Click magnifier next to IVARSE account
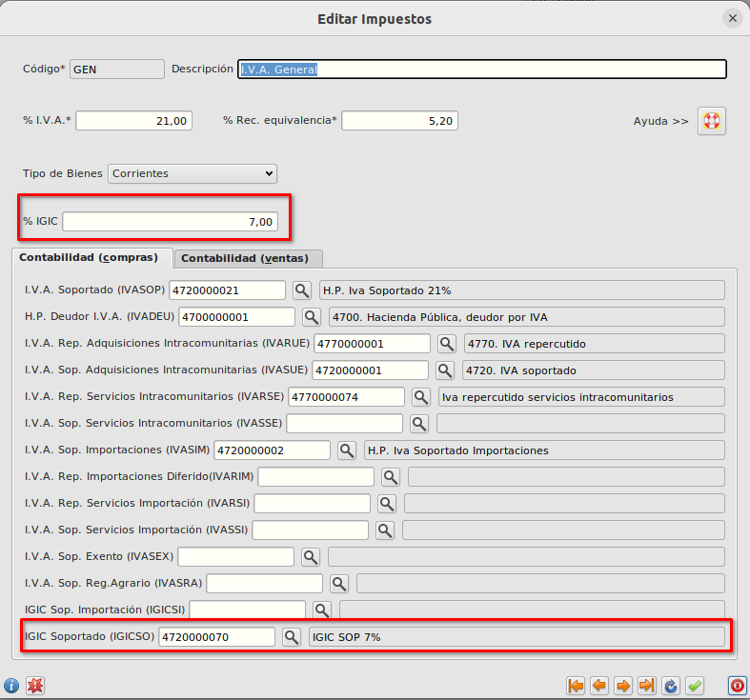Screen dimensions: 750x700 point(421,397)
